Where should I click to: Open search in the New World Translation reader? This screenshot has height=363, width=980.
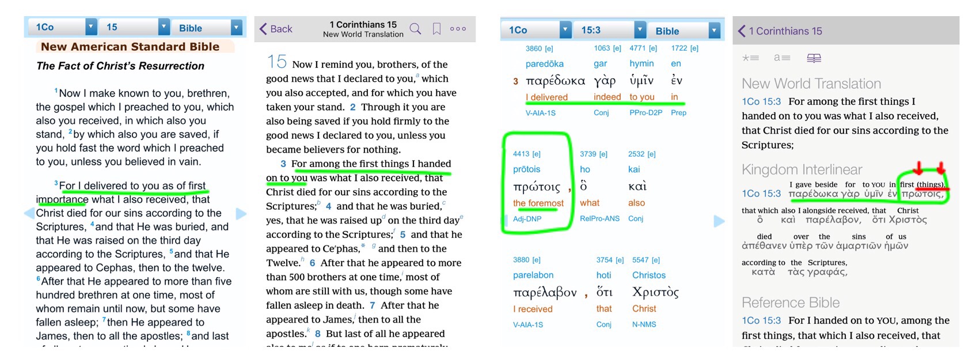click(415, 29)
